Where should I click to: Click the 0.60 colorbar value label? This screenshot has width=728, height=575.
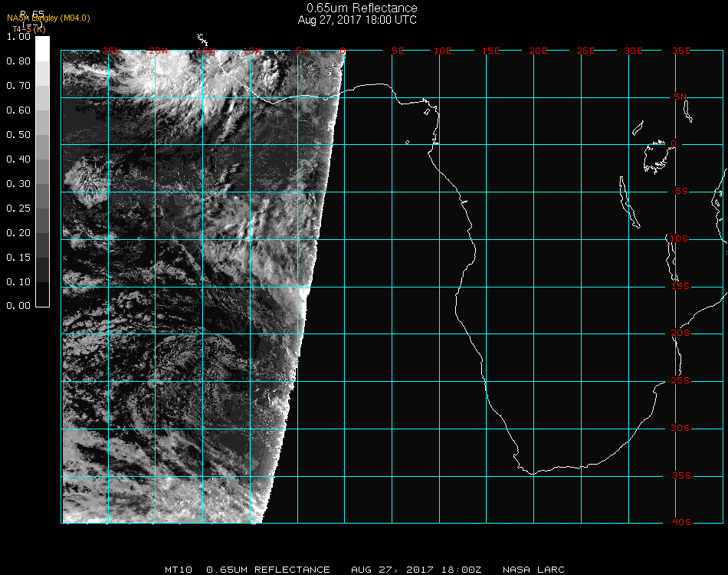click(x=18, y=110)
